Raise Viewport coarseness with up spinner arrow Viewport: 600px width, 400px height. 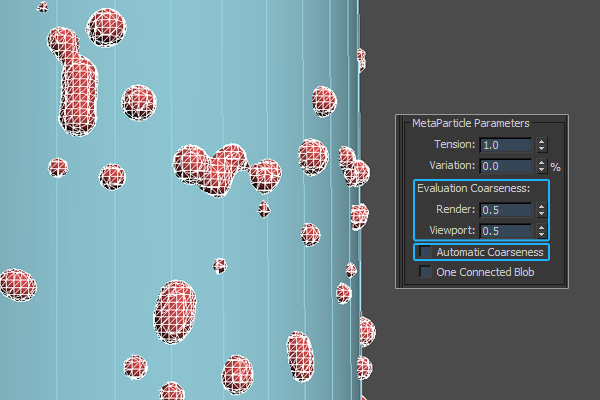542,227
